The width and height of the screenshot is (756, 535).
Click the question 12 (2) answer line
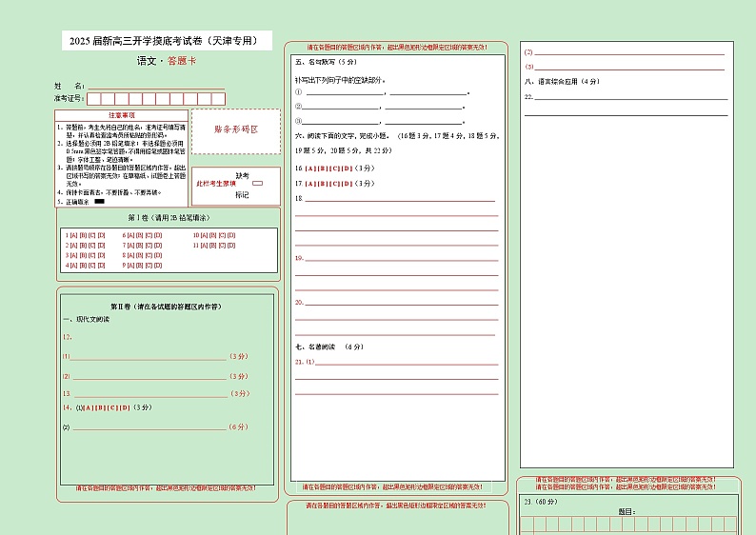click(x=149, y=377)
